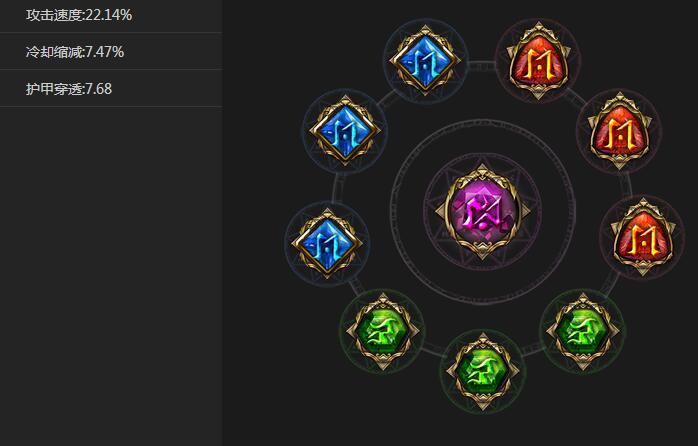Screen dimensions: 698x446
Task: Pick the lowest blue glyph rune
Action: pyautogui.click(x=327, y=243)
